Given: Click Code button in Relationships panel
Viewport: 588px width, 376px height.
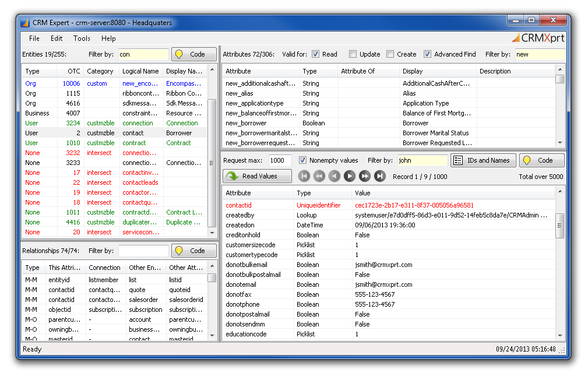Looking at the screenshot, I should tap(194, 251).
